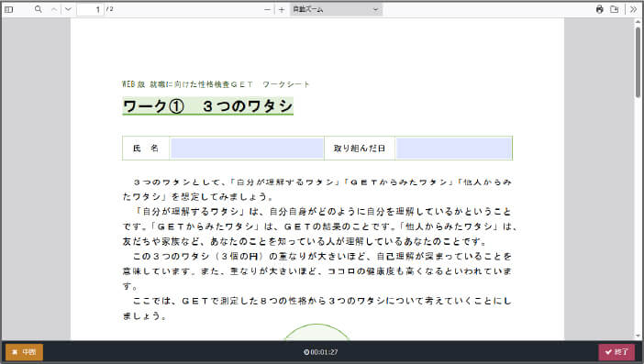
Task: Open the find-in-document search
Action: [x=39, y=9]
